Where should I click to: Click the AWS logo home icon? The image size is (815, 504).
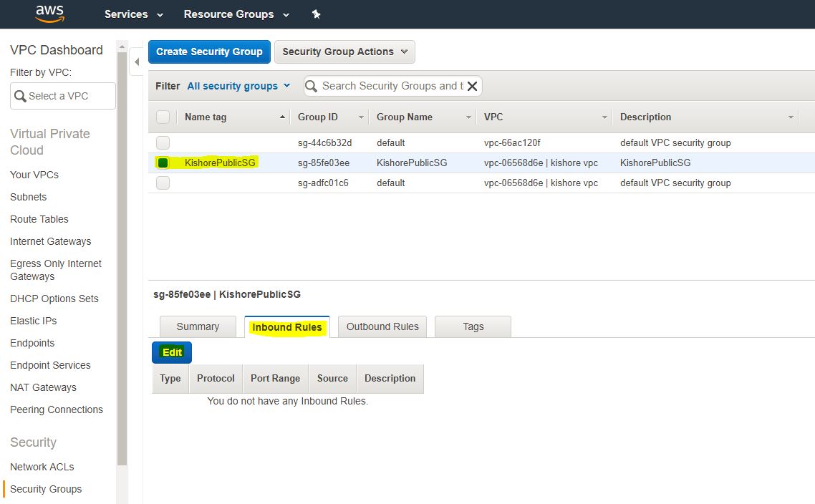click(49, 14)
